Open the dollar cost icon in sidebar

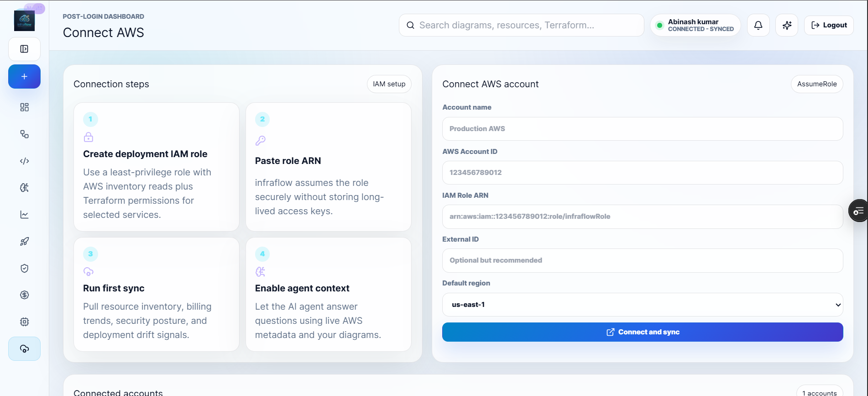point(24,295)
